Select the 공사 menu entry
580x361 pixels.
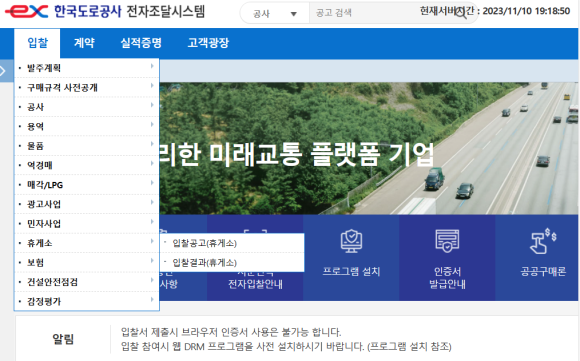(x=87, y=107)
